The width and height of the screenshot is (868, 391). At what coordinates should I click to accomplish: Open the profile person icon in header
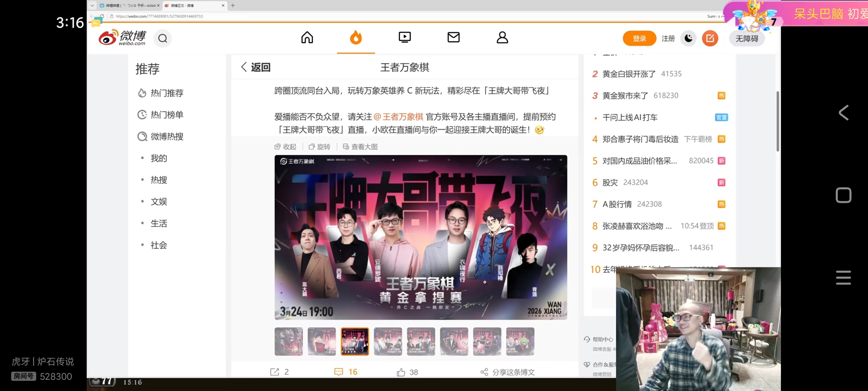point(502,37)
